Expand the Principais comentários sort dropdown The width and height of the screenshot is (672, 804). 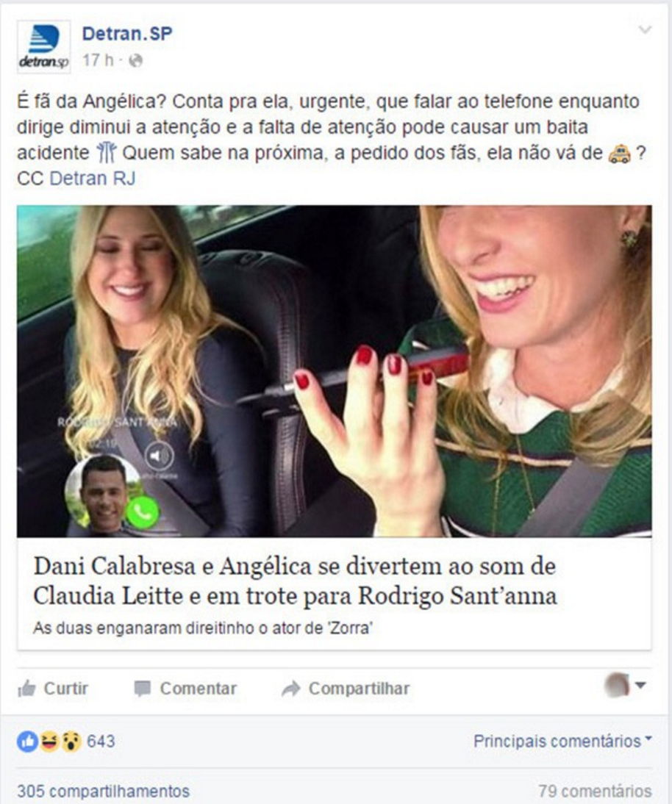[x=562, y=741]
